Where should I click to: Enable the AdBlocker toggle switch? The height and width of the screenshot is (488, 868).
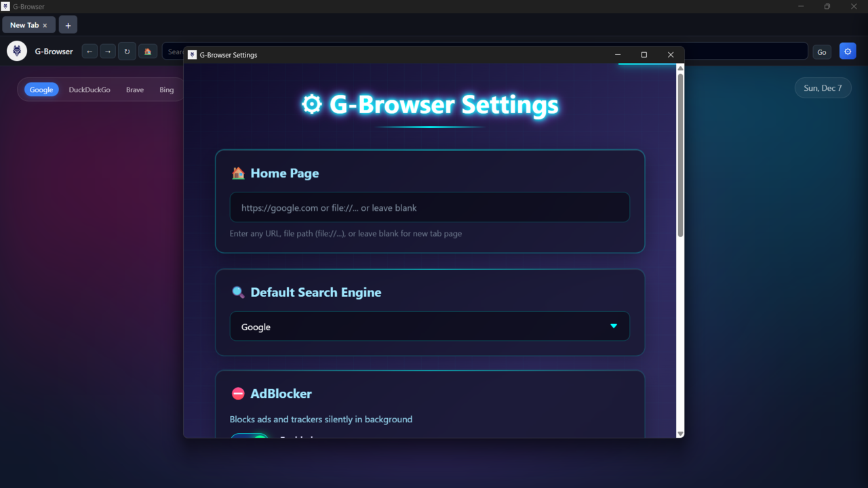(x=250, y=436)
